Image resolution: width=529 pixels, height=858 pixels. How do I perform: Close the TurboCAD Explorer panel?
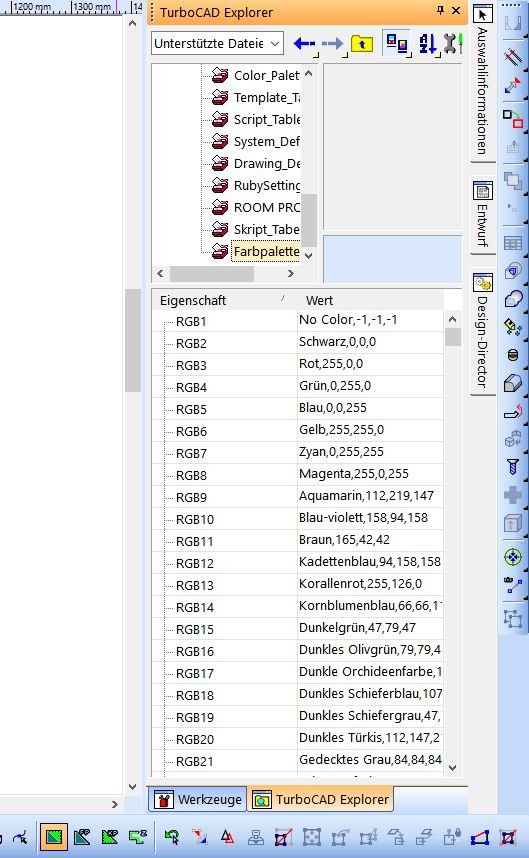click(x=456, y=10)
